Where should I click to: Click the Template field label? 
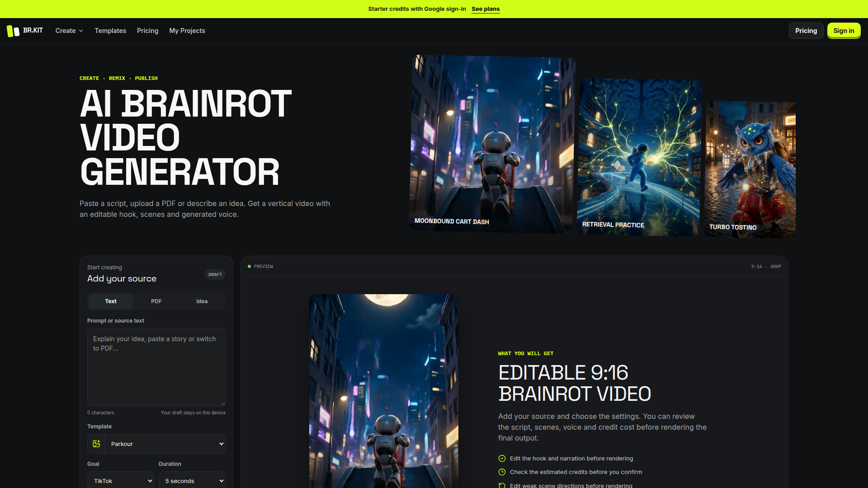(x=99, y=427)
